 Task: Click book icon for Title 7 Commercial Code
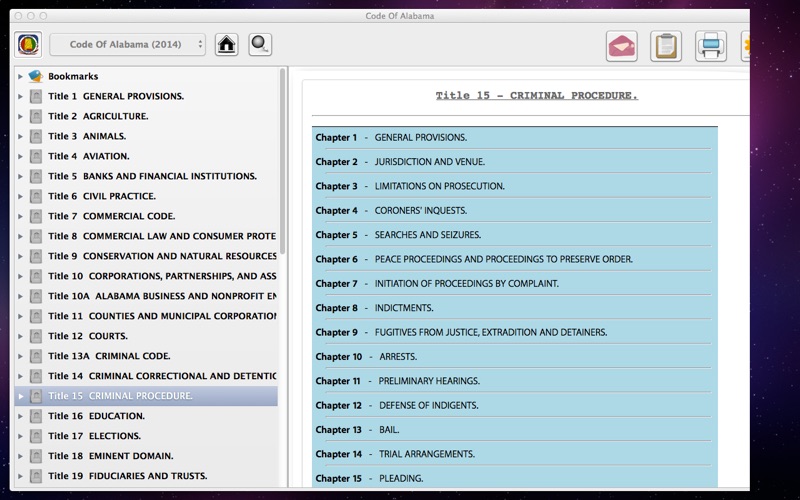tap(36, 216)
